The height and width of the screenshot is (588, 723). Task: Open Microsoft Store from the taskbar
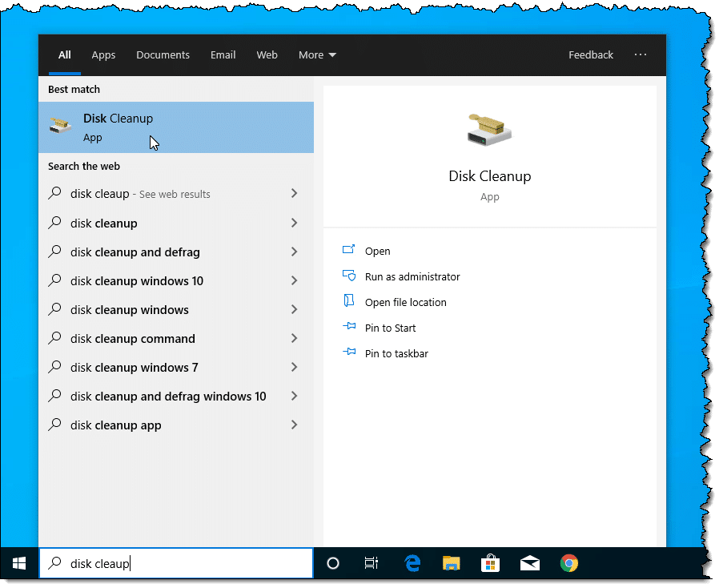[x=490, y=564]
